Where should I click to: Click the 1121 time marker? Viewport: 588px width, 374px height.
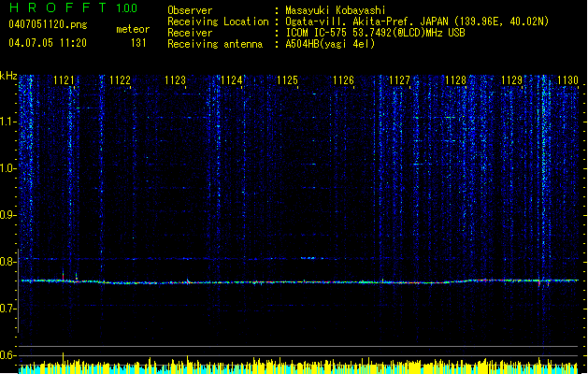tap(64, 80)
